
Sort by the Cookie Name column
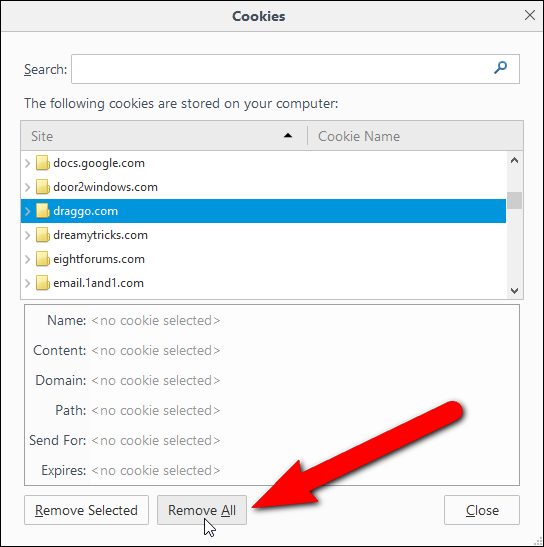click(415, 136)
